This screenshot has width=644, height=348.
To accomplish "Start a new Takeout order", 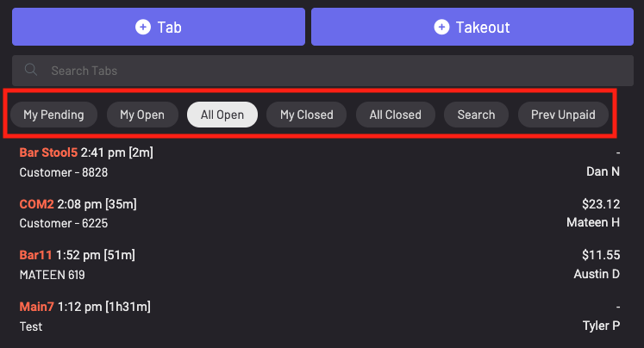I will 472,28.
